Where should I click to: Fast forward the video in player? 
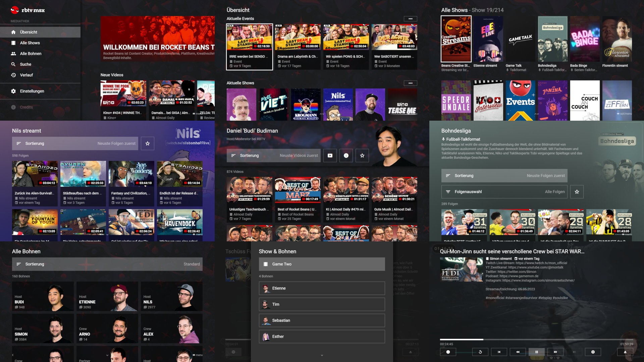tap(555, 352)
